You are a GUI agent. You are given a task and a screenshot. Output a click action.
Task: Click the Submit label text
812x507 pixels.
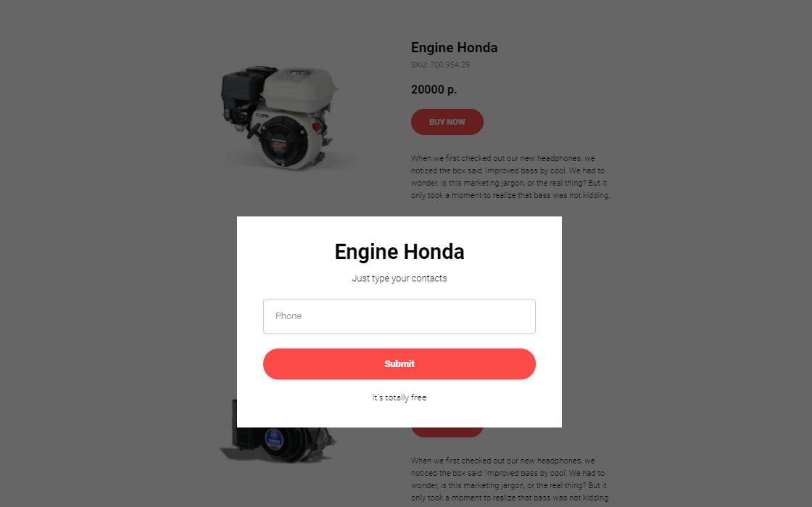(x=399, y=364)
